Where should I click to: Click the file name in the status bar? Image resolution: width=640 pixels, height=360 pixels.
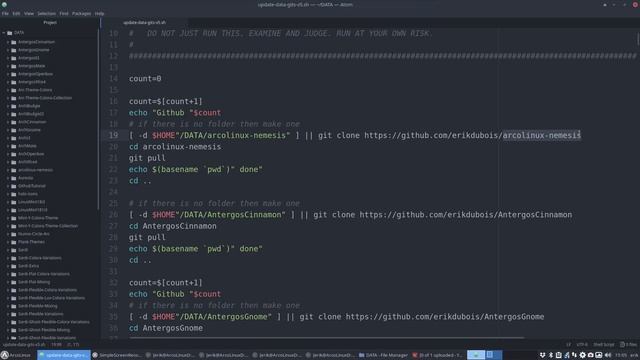24,344
